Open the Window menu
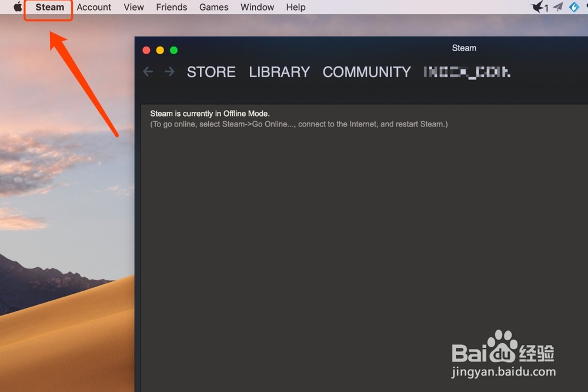 (257, 7)
